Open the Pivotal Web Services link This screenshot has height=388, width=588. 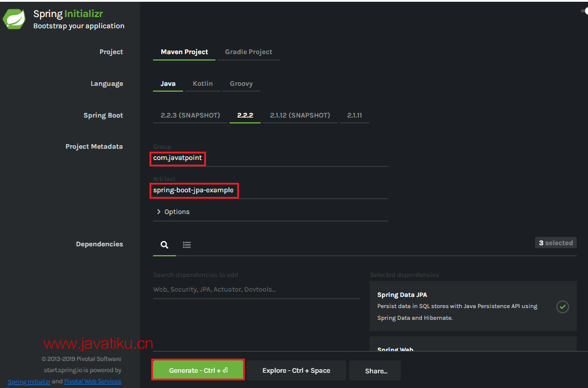(x=92, y=382)
